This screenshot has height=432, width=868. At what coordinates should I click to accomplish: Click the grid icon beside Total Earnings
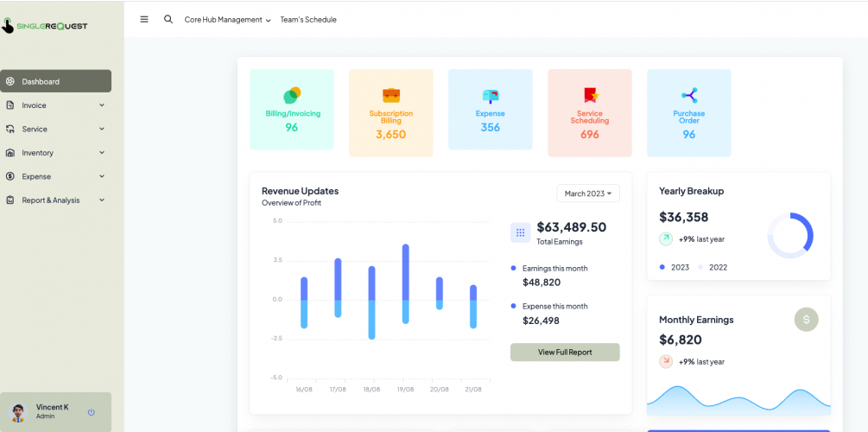coord(520,232)
